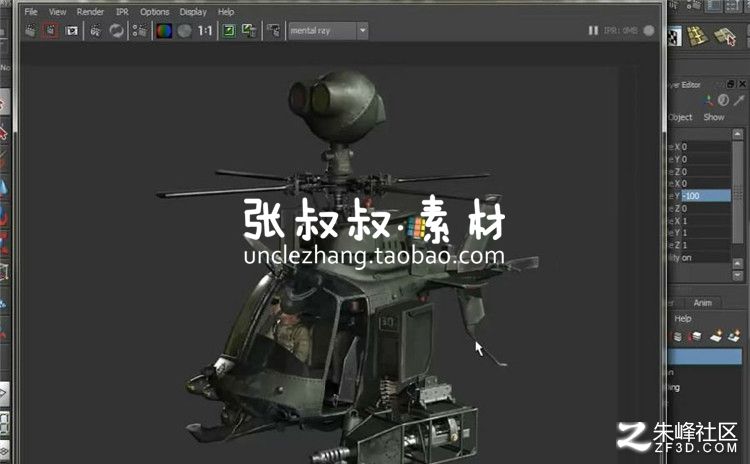The height and width of the screenshot is (464, 750).
Task: Open the IPR menu
Action: 122,11
